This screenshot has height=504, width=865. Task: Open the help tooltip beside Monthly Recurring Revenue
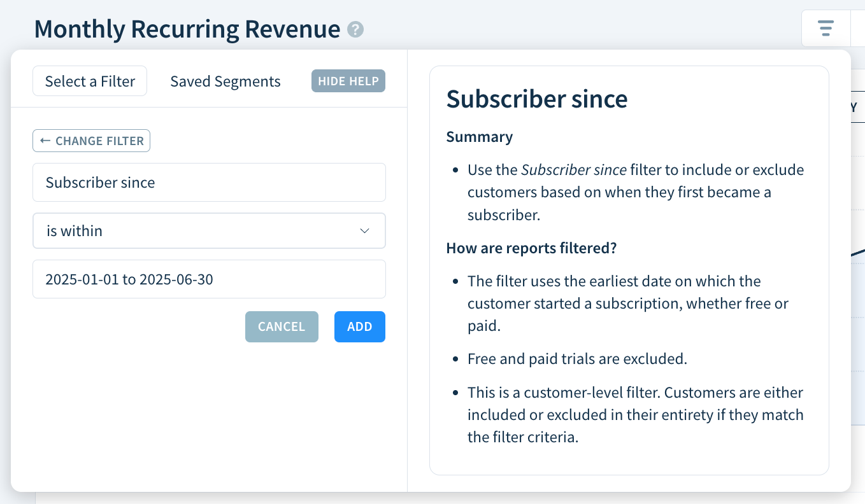(355, 29)
